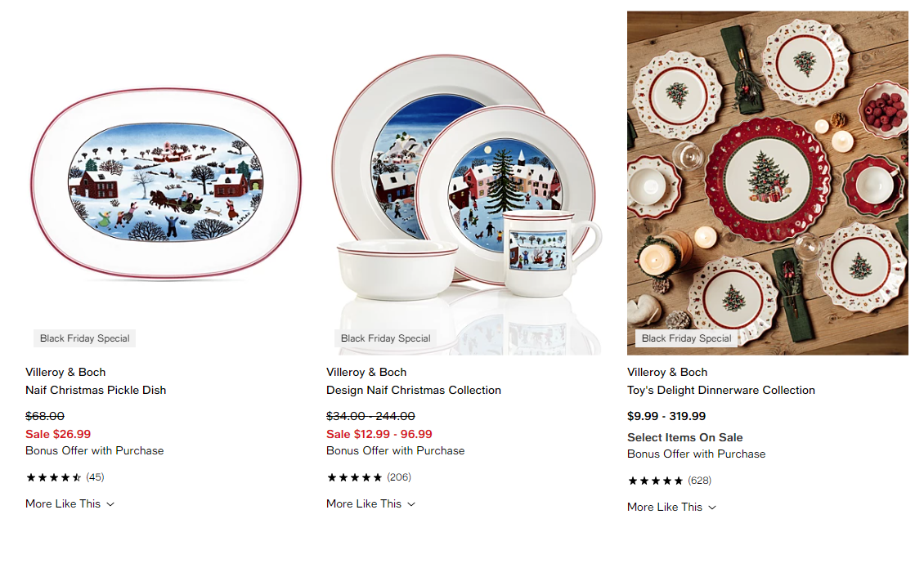
Task: Open the Design Naif Christmas Collection image
Action: pyautogui.click(x=467, y=182)
